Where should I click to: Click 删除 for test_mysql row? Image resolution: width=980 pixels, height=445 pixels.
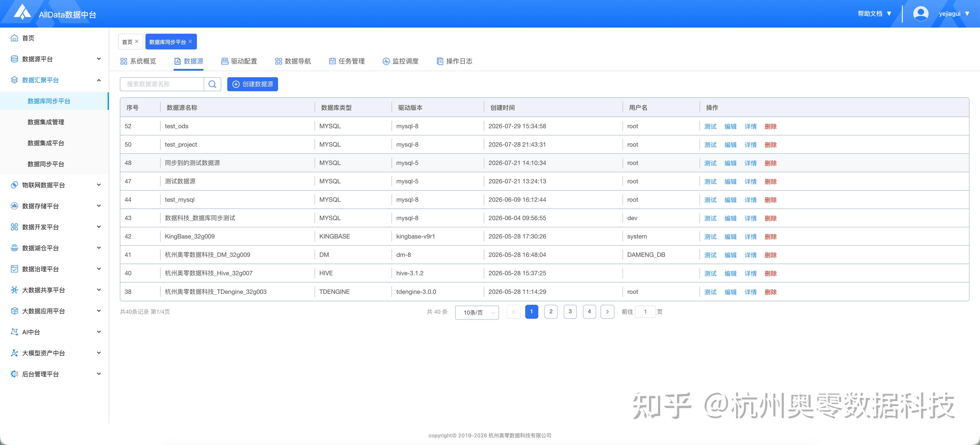(x=771, y=200)
